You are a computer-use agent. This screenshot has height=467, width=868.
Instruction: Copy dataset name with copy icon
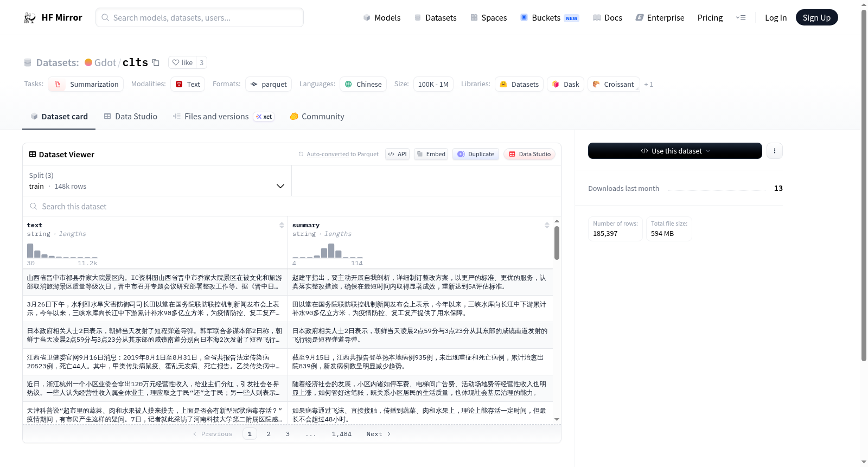pyautogui.click(x=156, y=62)
